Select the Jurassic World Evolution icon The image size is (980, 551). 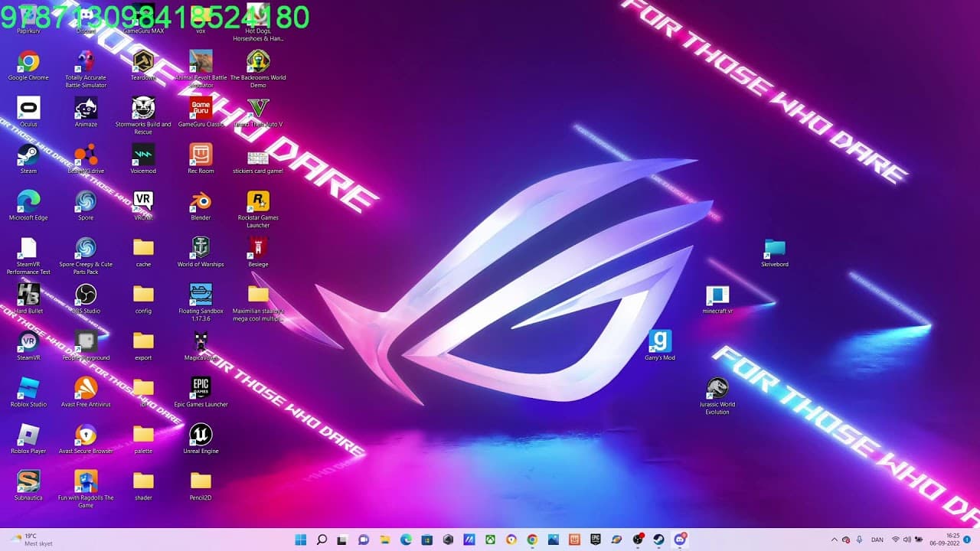tap(717, 396)
